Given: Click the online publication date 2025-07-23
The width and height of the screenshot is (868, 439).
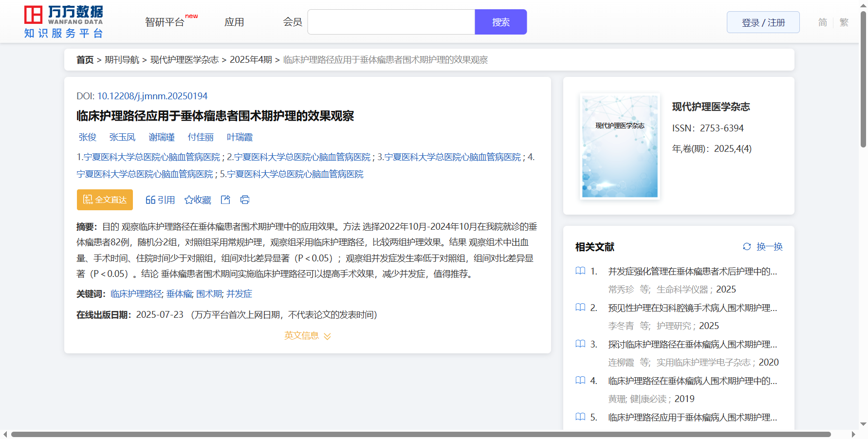Looking at the screenshot, I should pos(160,315).
